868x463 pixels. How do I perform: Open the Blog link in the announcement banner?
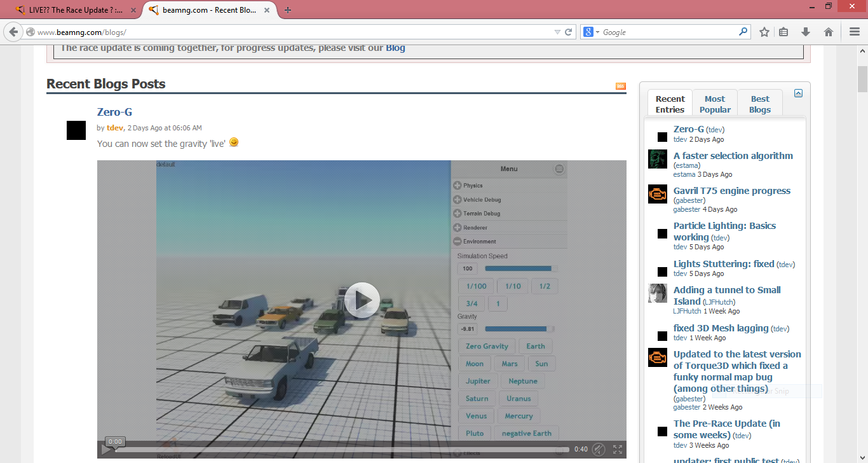[395, 48]
